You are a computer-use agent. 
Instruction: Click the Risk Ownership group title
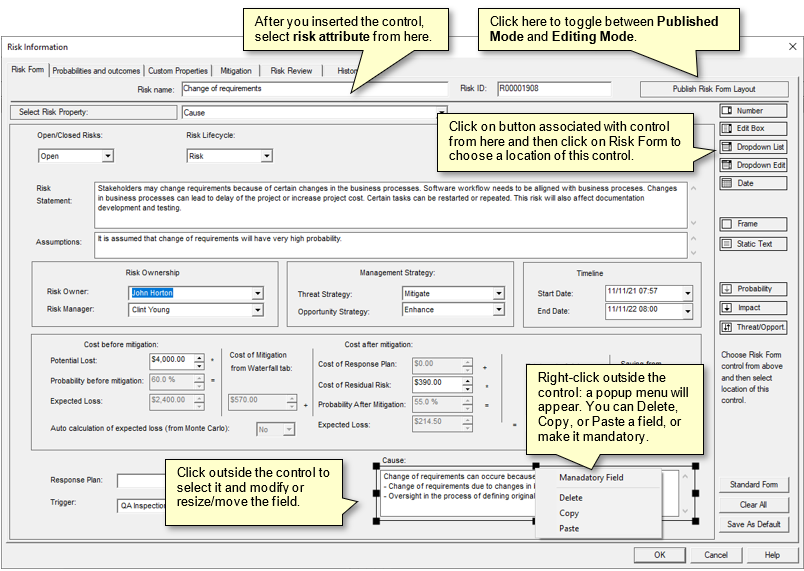152,273
